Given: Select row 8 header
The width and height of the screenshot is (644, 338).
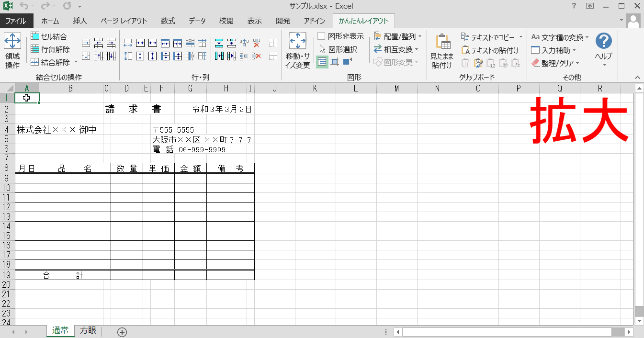Looking at the screenshot, I should pos(7,168).
